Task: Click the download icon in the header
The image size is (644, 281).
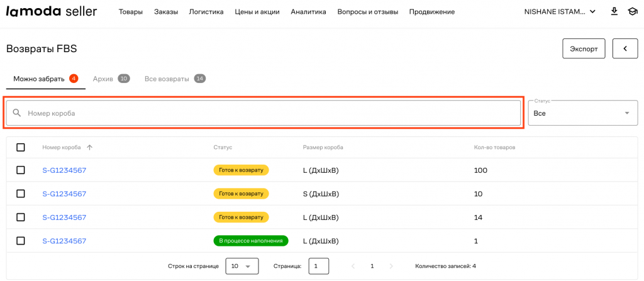Action: point(614,12)
